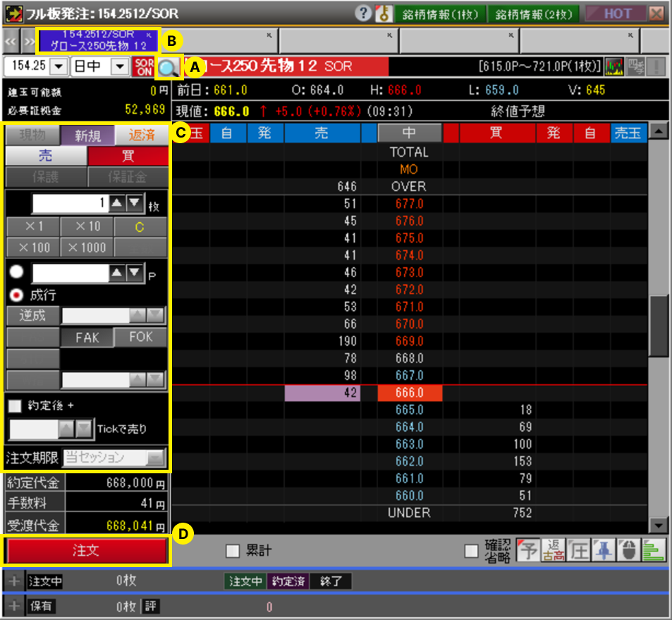The width and height of the screenshot is (672, 620).
Task: Open the candlestick chart icon
Action: pos(614,67)
